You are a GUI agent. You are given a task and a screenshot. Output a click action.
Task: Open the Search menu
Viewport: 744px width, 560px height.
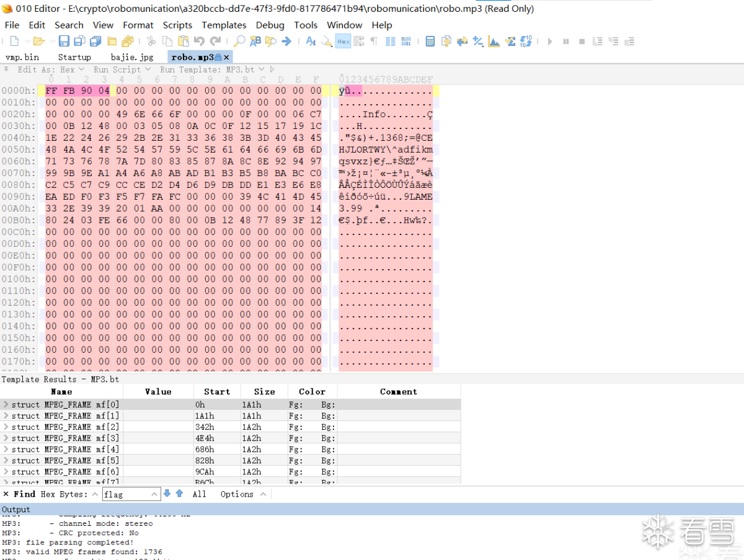click(x=69, y=25)
